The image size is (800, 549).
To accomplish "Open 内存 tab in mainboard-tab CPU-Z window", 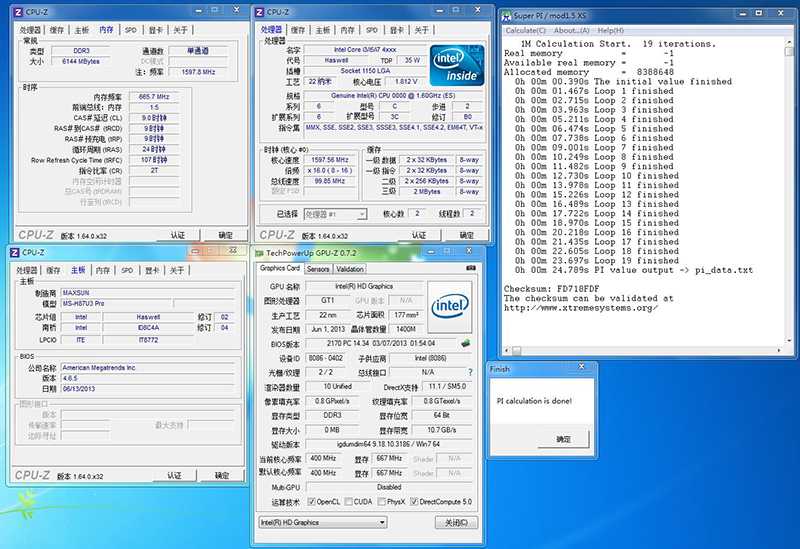I will [103, 270].
